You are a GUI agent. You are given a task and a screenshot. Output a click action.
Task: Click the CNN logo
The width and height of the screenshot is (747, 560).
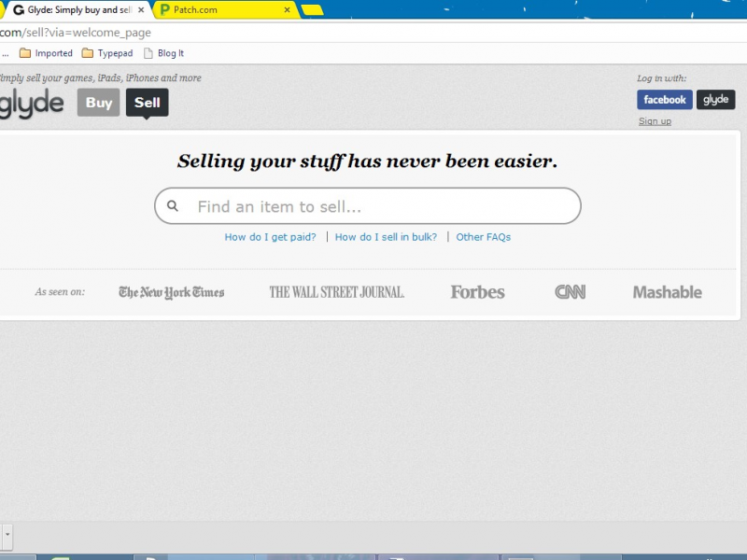[x=570, y=292]
